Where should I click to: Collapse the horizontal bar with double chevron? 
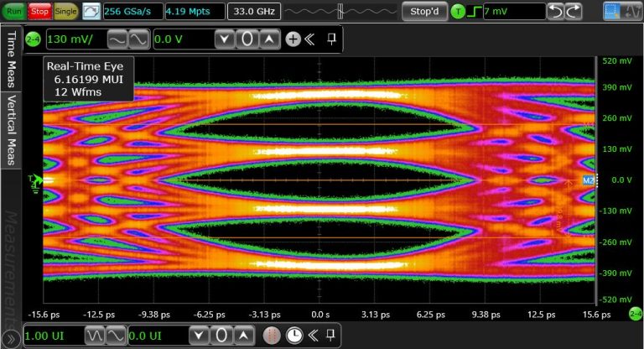[314, 336]
